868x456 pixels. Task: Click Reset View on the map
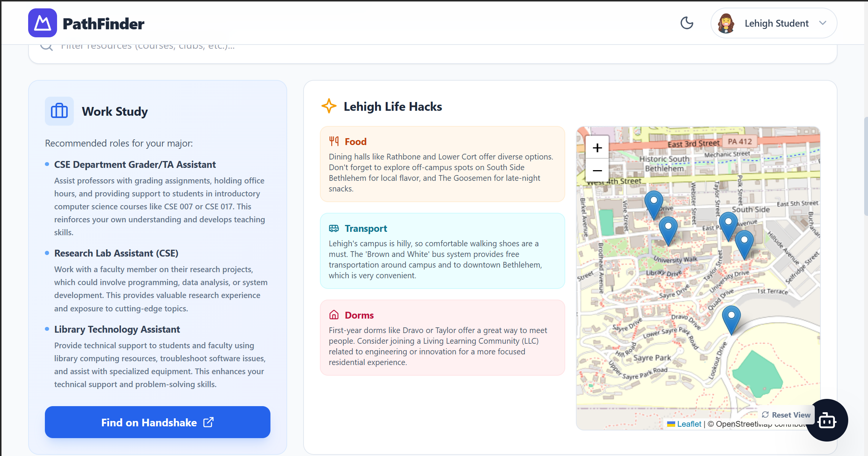coord(786,415)
